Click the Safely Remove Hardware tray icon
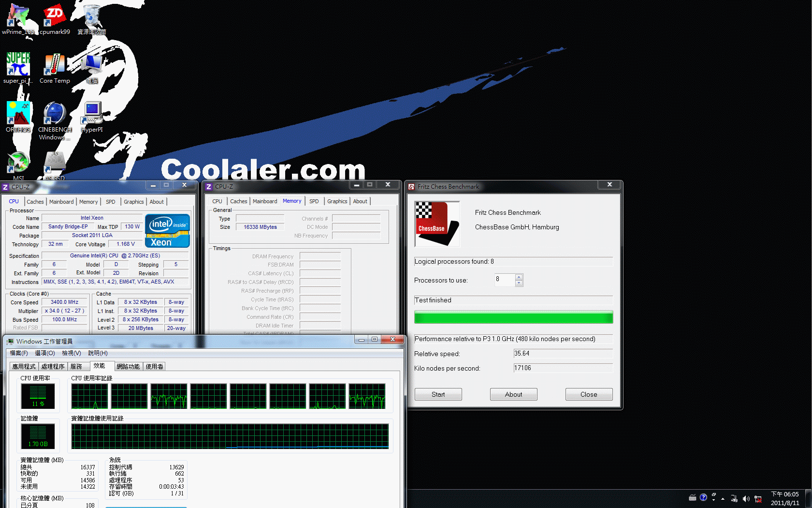Image resolution: width=812 pixels, height=508 pixels. [x=734, y=498]
